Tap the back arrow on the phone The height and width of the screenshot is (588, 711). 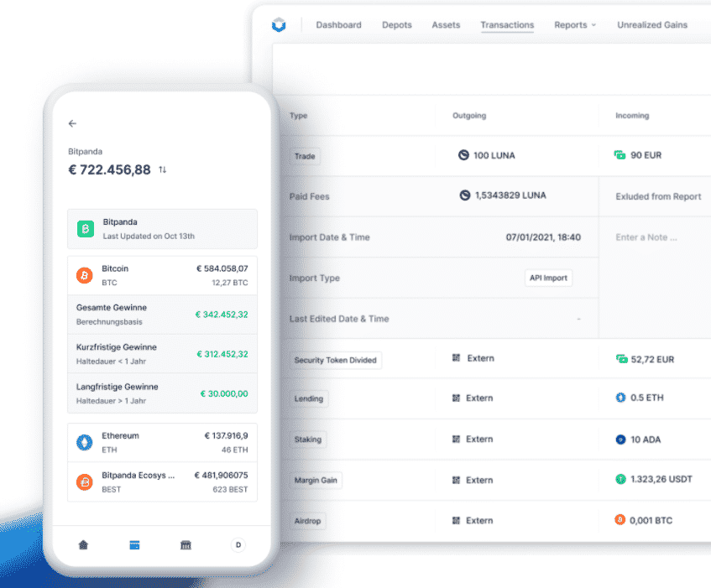click(x=72, y=123)
